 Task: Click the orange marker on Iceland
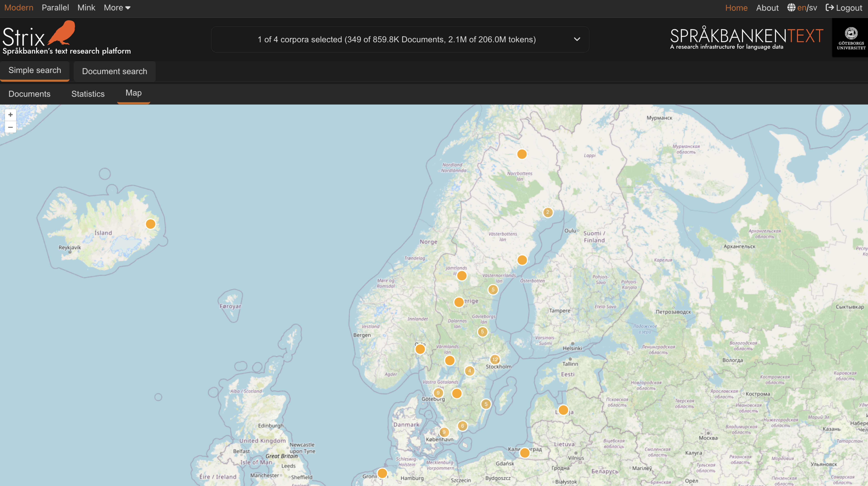[x=151, y=224]
